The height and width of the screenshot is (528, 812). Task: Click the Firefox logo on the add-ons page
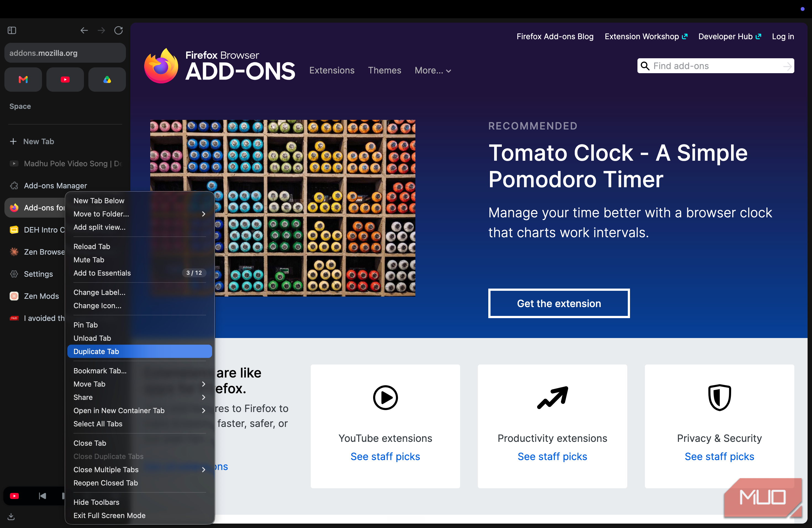pos(161,66)
